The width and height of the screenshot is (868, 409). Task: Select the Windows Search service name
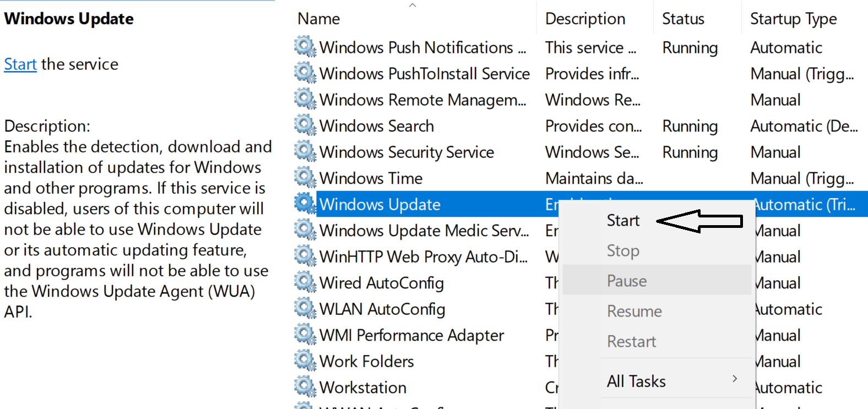[x=377, y=126]
